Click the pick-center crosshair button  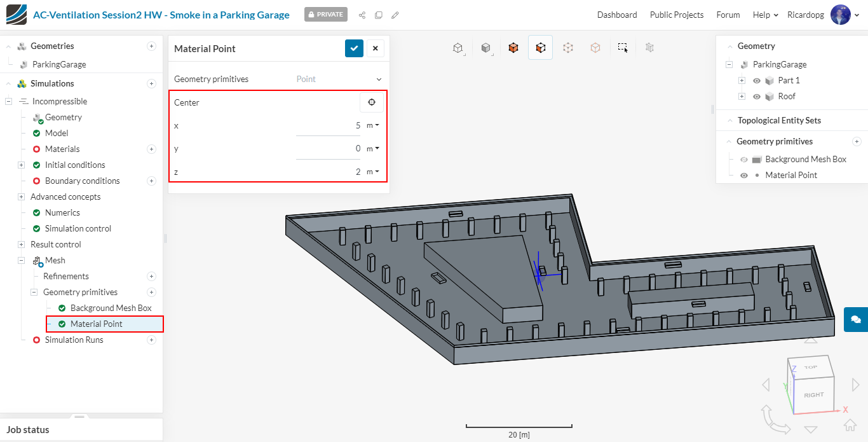click(372, 102)
